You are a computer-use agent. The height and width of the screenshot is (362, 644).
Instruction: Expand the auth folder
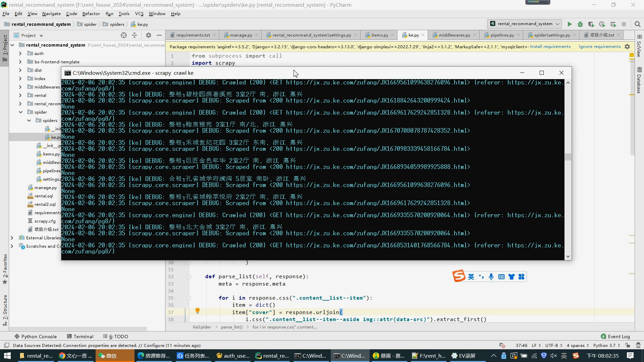(x=20, y=54)
